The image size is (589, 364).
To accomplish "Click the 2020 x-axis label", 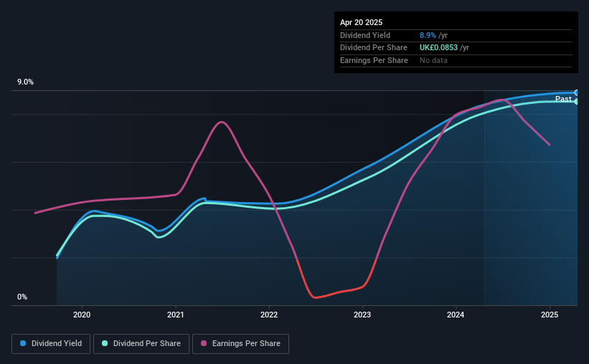I will click(x=82, y=315).
